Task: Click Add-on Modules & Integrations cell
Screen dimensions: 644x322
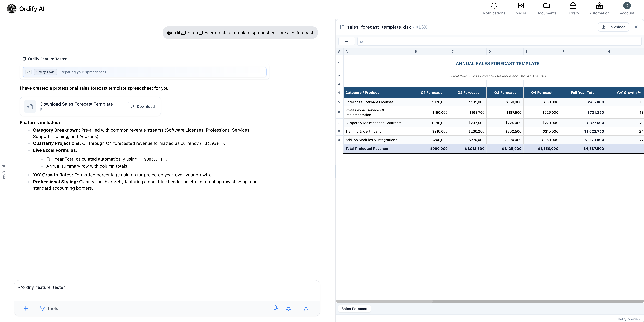Action: coord(378,140)
